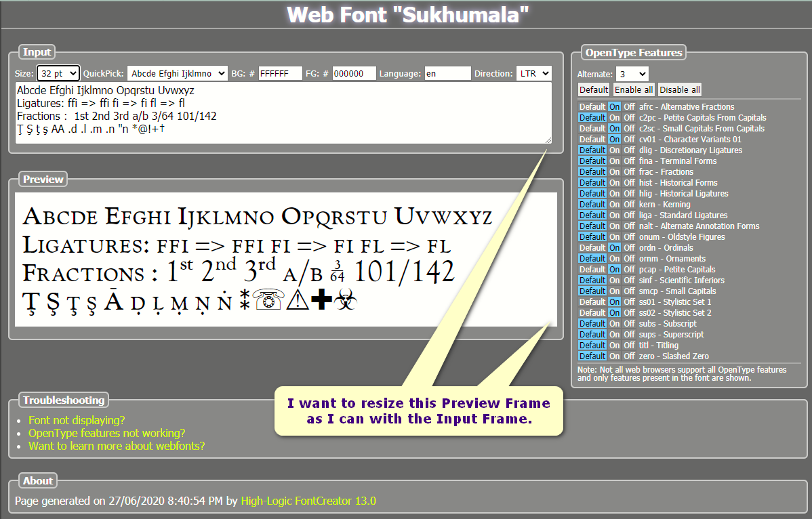Set c2sc Small Capitals From Capitals Off

pyautogui.click(x=629, y=128)
